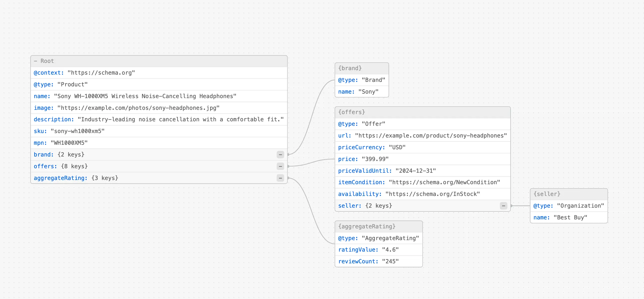Screen dimensions: 644x299
Task: Collapse the Root node via its minus
Action: [x=35, y=61]
